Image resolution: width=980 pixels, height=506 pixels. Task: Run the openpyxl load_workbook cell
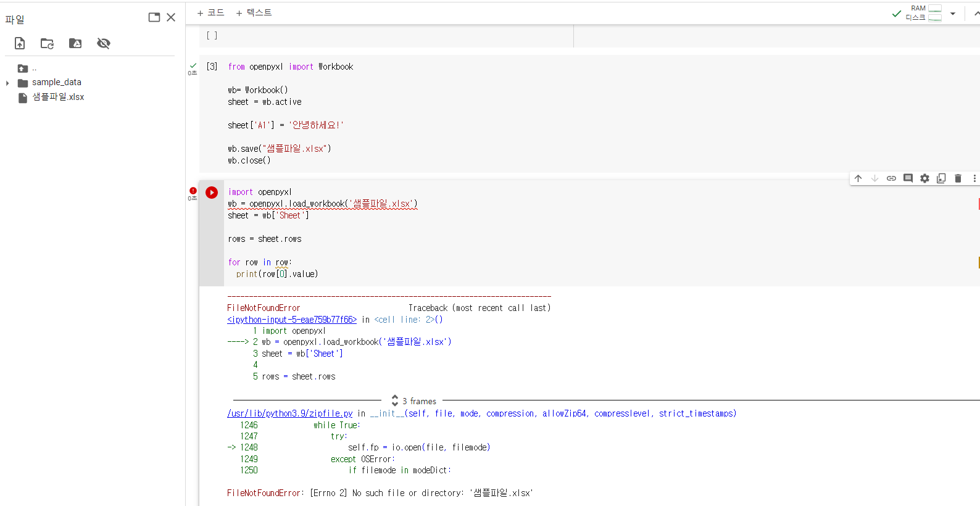coord(212,193)
